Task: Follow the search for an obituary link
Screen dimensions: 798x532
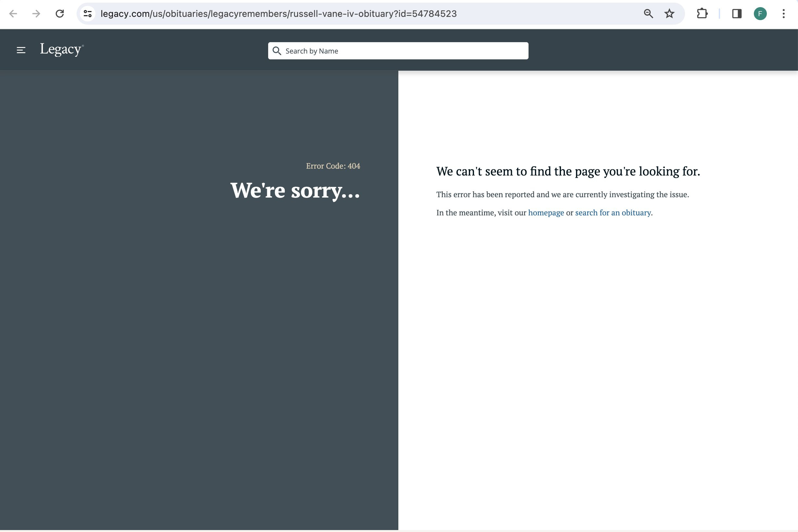Action: pos(613,213)
